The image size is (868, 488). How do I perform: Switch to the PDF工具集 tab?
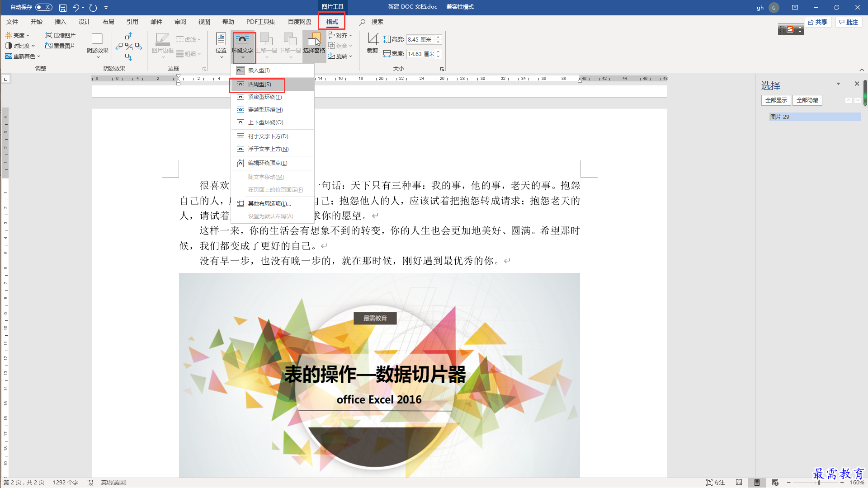tap(260, 22)
